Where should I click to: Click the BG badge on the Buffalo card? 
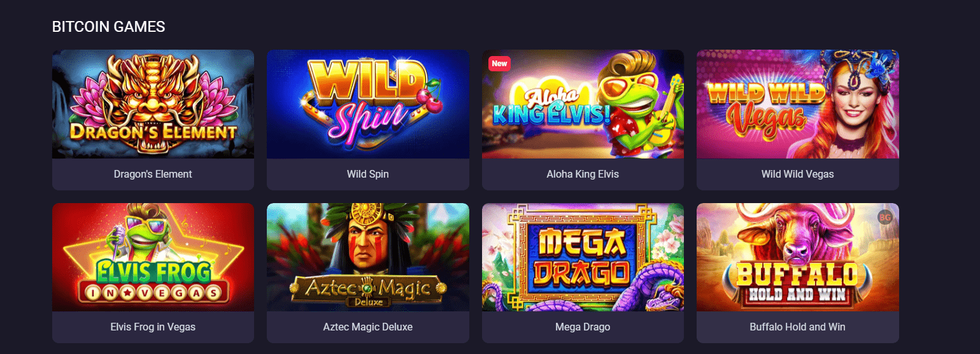point(884,217)
